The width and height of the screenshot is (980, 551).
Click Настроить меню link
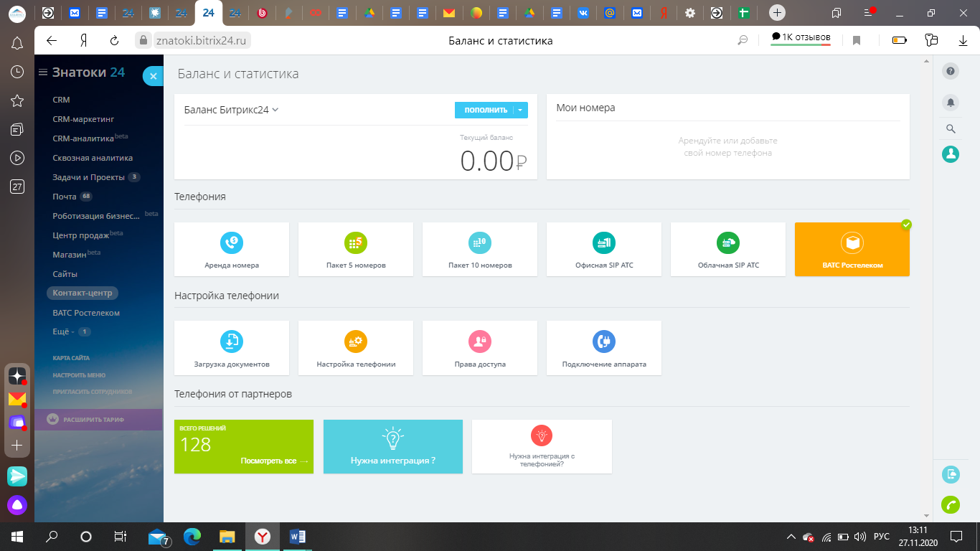point(79,375)
